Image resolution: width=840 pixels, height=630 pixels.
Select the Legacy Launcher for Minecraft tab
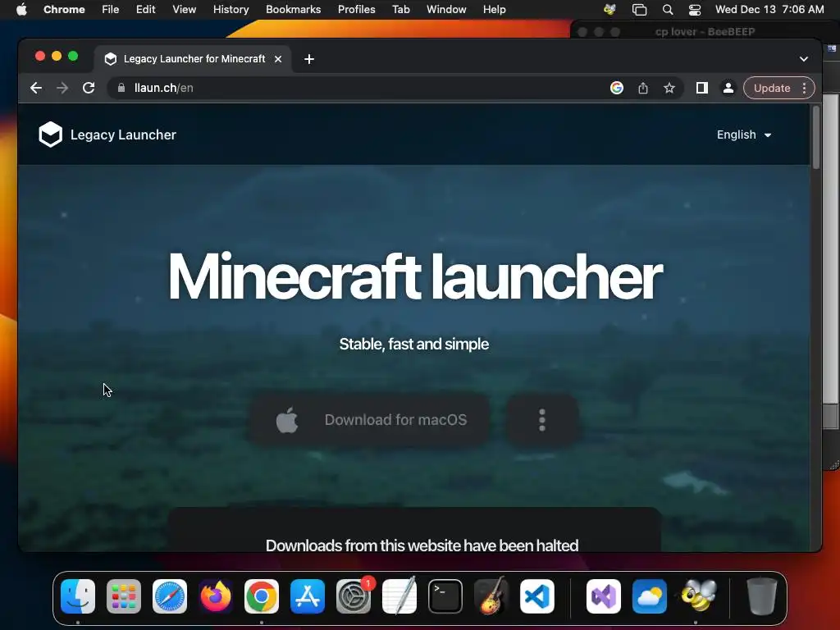coord(194,59)
